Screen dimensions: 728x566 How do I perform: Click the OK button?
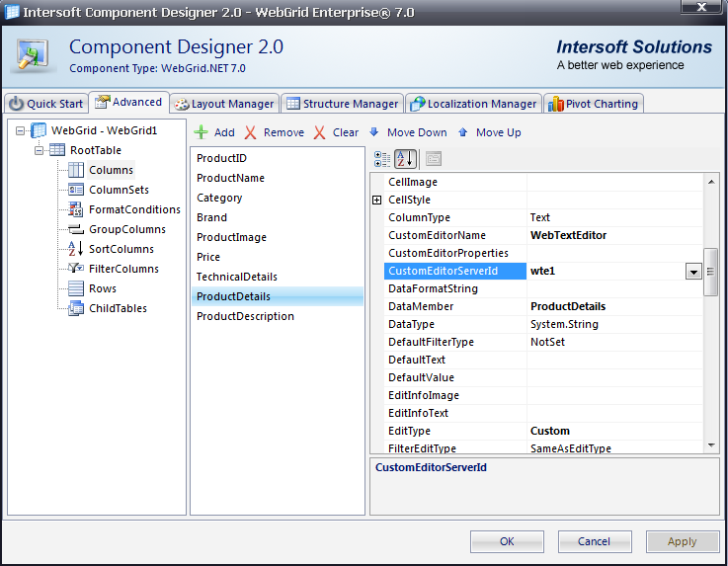tap(507, 541)
